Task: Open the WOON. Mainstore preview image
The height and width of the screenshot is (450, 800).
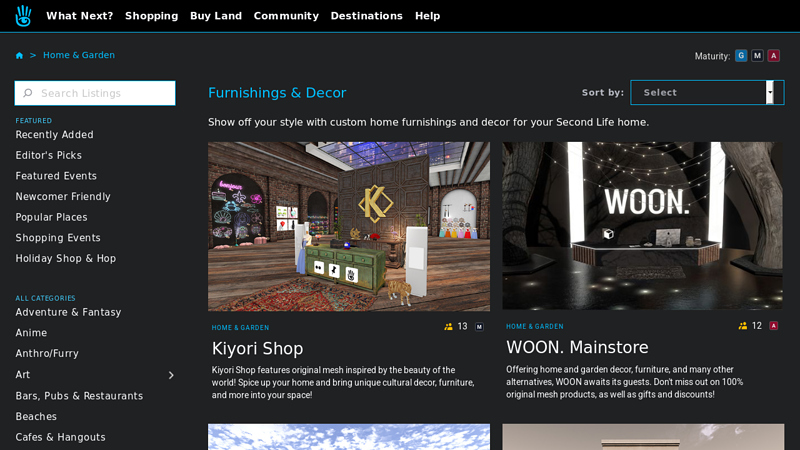Action: (x=642, y=226)
